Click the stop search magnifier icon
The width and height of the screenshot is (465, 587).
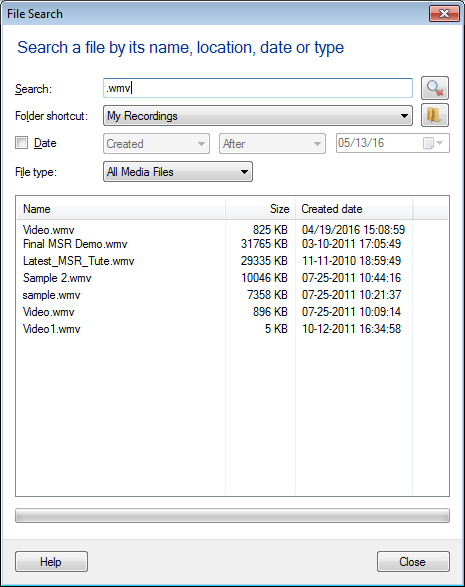435,88
